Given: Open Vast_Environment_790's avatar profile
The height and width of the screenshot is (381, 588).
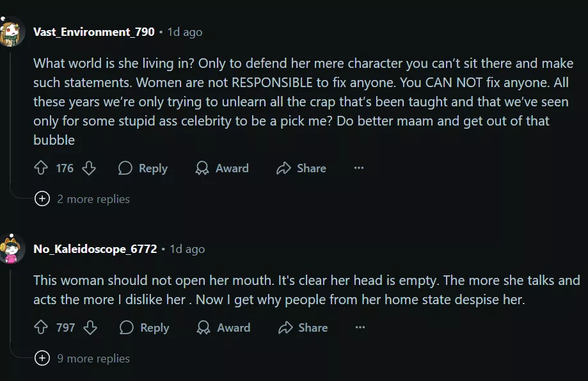Looking at the screenshot, I should tap(12, 31).
